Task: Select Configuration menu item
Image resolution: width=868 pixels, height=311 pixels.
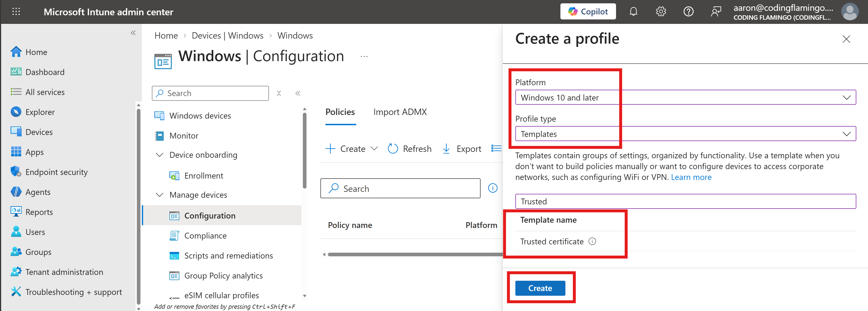Action: pyautogui.click(x=222, y=215)
